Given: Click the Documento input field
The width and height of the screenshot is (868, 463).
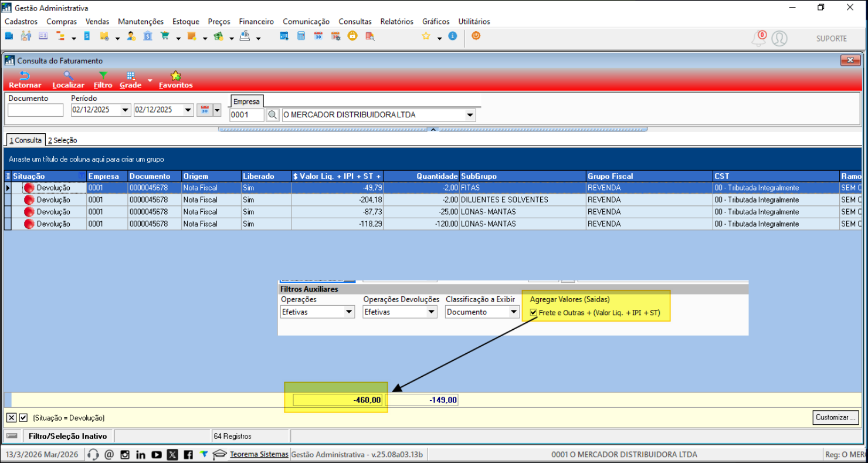Looking at the screenshot, I should click(x=35, y=110).
